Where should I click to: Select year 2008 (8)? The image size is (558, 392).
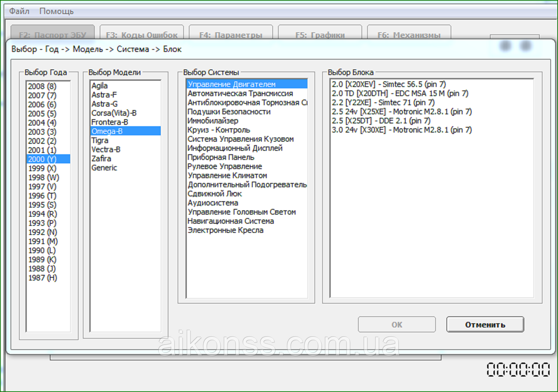pyautogui.click(x=48, y=86)
